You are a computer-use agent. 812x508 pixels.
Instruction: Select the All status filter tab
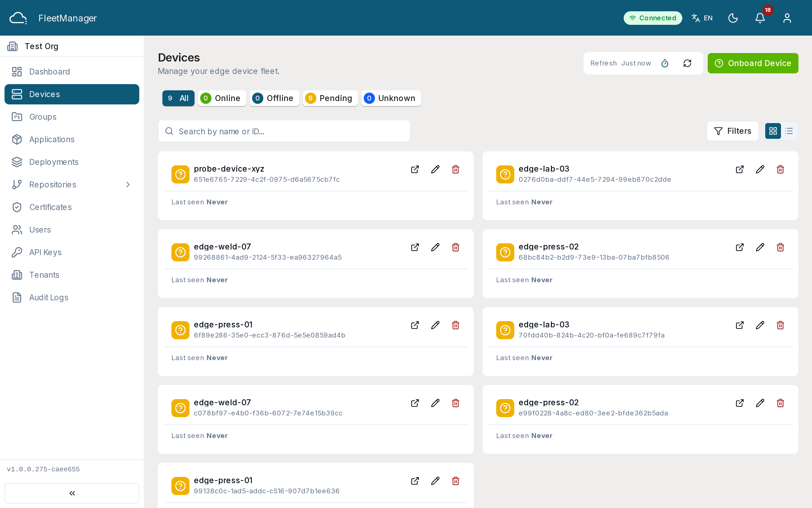178,98
